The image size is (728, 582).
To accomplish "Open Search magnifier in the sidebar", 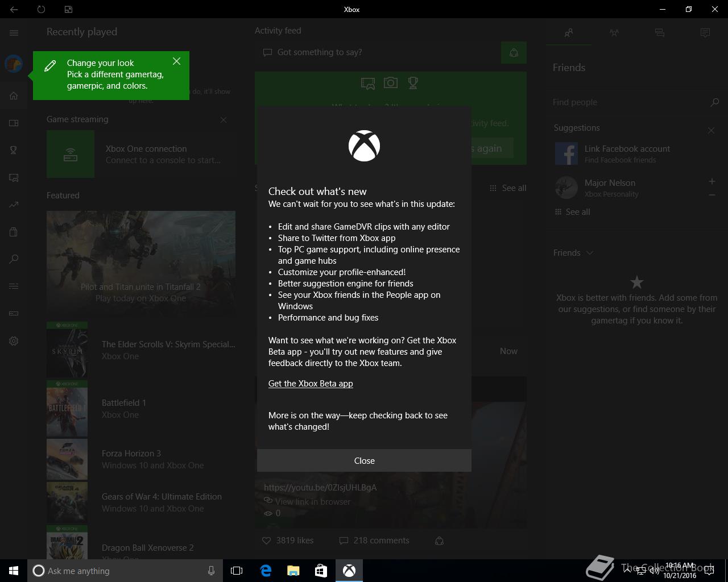I will coord(14,259).
